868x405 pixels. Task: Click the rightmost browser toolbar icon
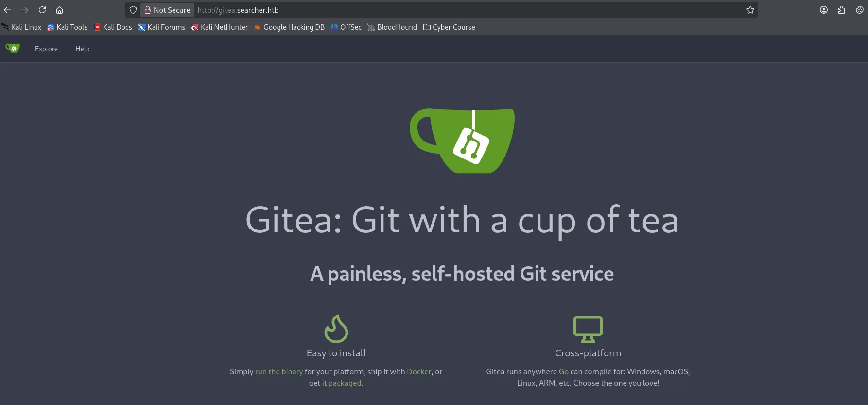tap(859, 10)
